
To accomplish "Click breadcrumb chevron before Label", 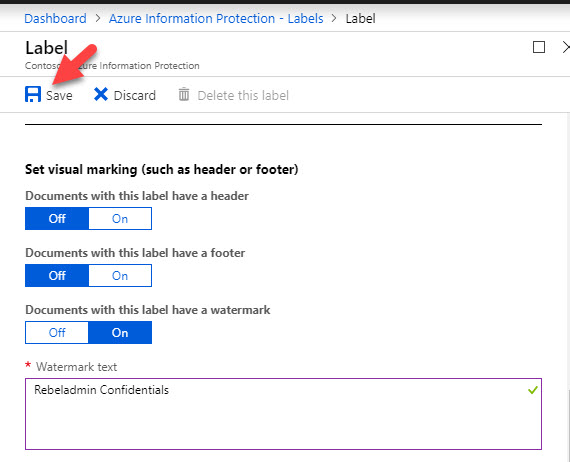I will tap(334, 18).
